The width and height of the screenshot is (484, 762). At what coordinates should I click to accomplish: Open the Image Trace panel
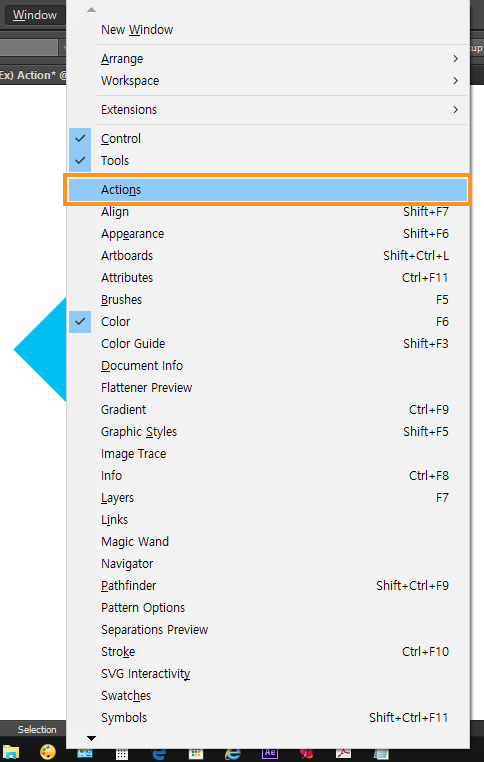268,454
